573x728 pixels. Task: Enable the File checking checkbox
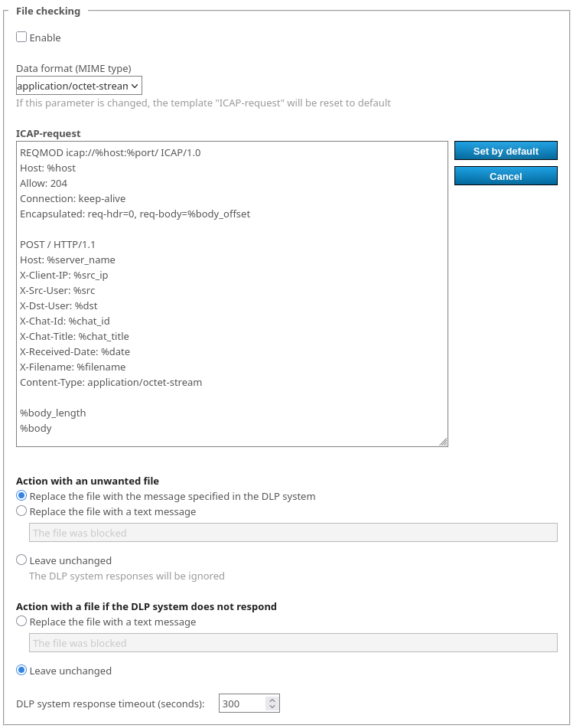point(21,38)
